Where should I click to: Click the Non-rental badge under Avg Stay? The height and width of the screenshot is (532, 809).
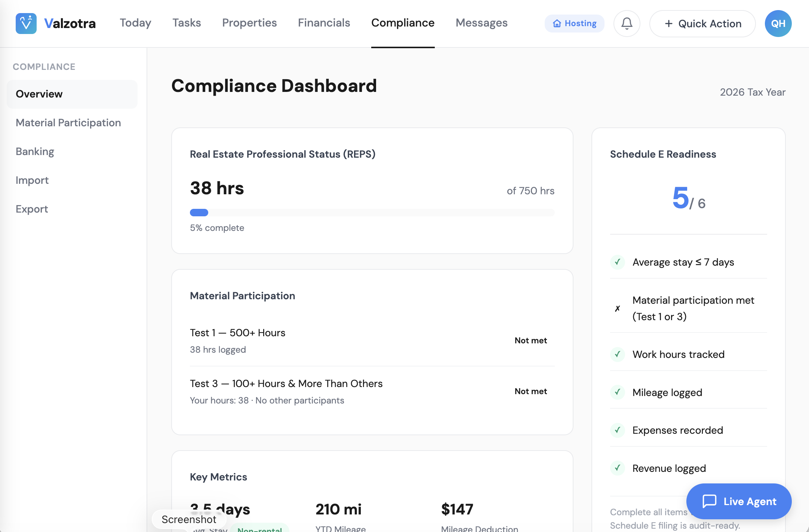pyautogui.click(x=260, y=529)
